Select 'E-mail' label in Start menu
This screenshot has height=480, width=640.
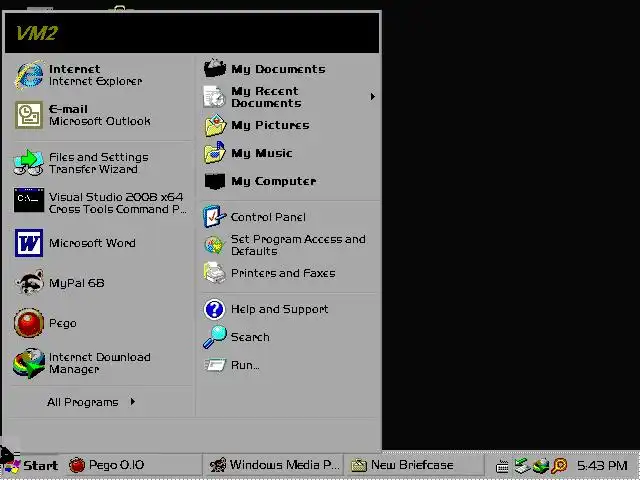pos(68,109)
